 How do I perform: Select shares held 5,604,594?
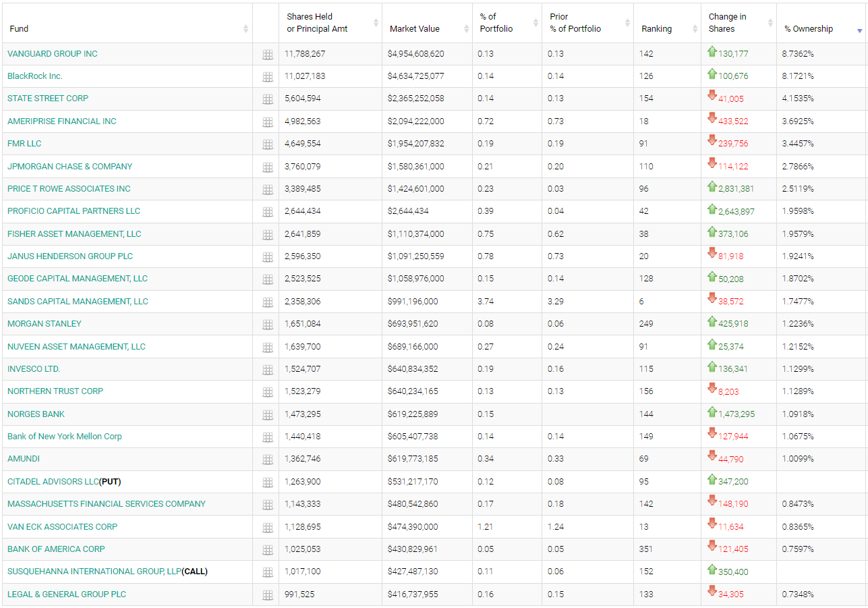[302, 99]
